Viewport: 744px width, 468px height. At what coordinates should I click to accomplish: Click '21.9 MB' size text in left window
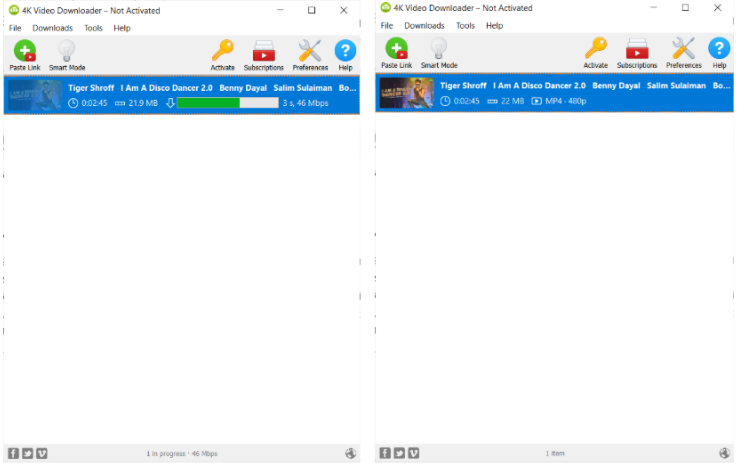click(143, 103)
